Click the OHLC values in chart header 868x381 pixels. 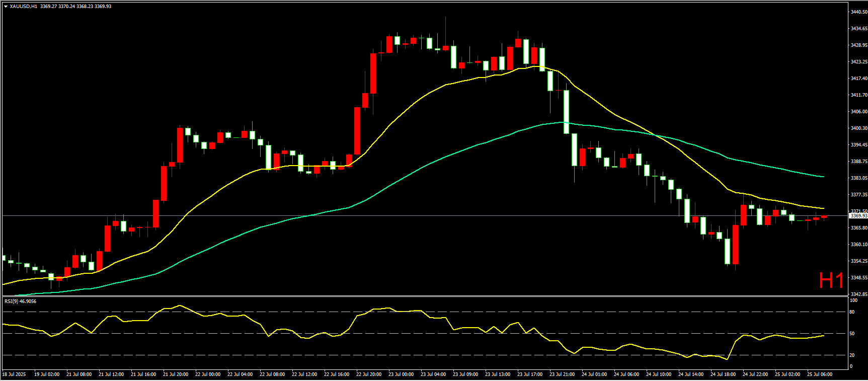[75, 7]
